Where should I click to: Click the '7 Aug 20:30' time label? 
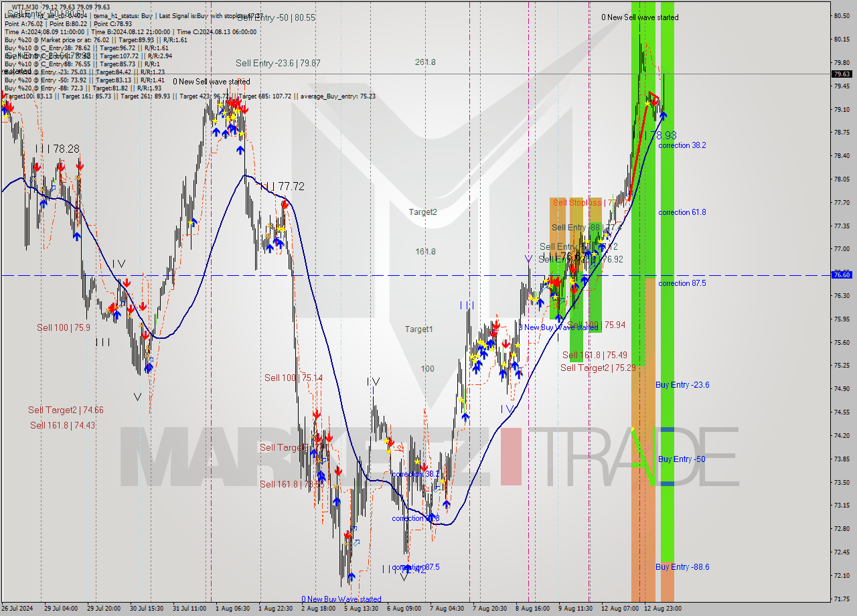(x=489, y=609)
